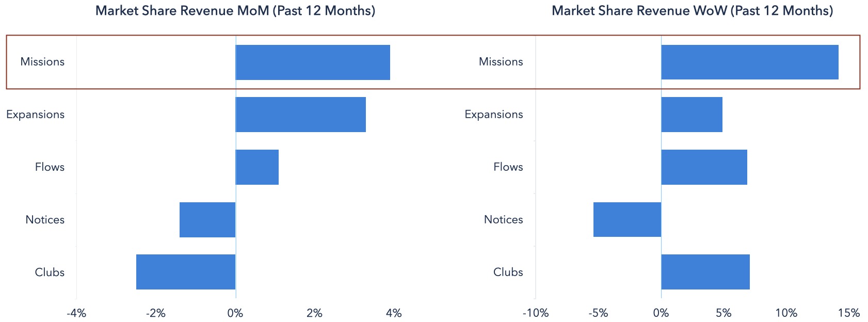Click the Missions bar in WoW chart
Image resolution: width=868 pixels, height=322 pixels.
750,62
